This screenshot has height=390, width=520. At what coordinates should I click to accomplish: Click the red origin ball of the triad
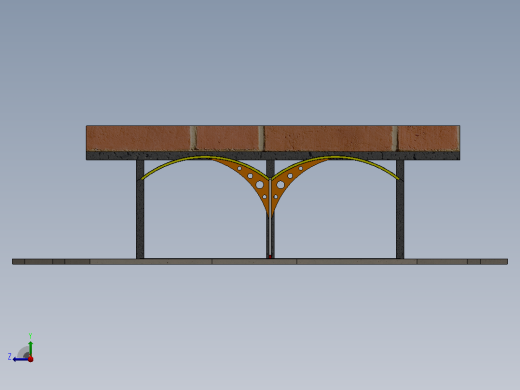(31, 359)
